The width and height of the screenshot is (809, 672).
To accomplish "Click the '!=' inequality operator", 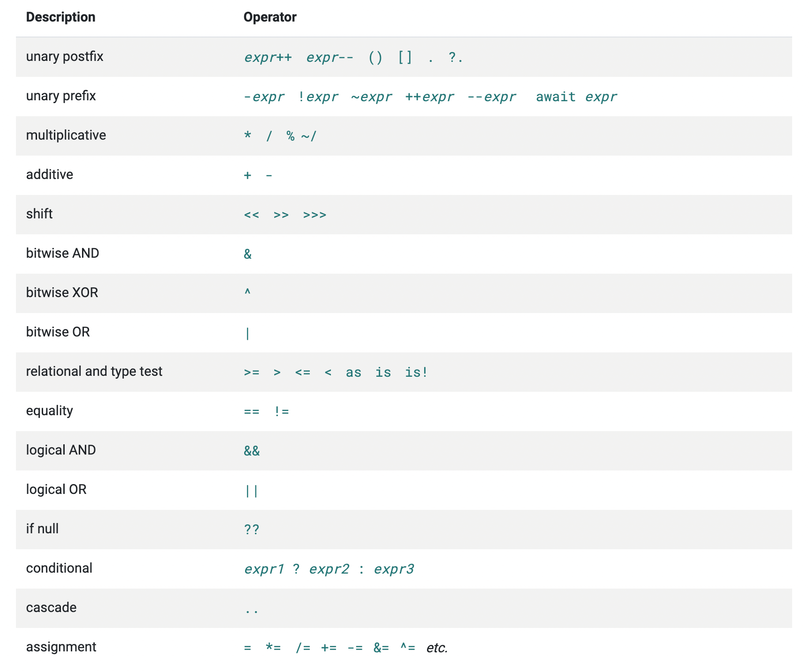I will point(282,411).
